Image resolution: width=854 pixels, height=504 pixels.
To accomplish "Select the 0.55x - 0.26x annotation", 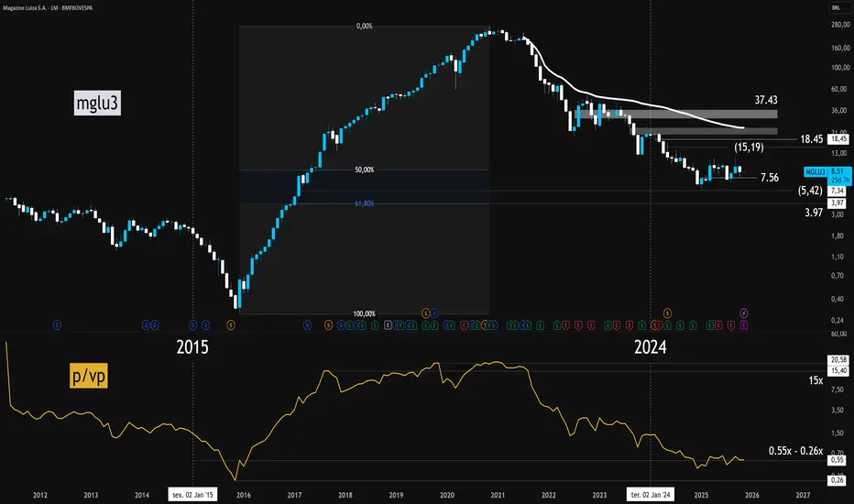I will [x=795, y=451].
